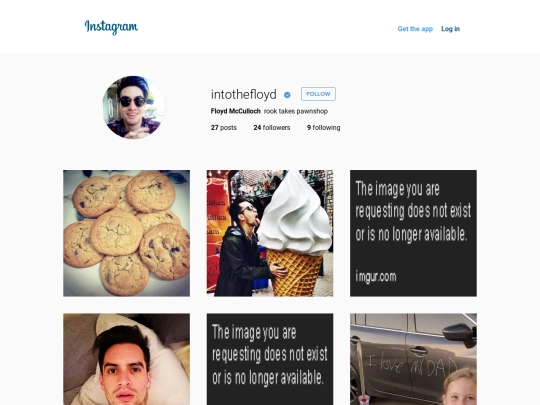Open the second unavailable image post
Image resolution: width=540 pixels, height=405 pixels.
point(270,359)
